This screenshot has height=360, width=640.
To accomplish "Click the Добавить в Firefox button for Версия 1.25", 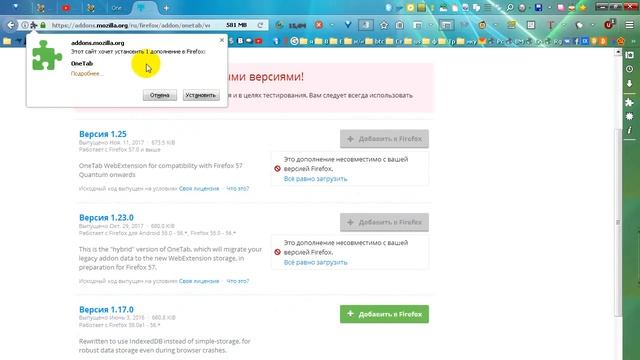I will coord(384,139).
